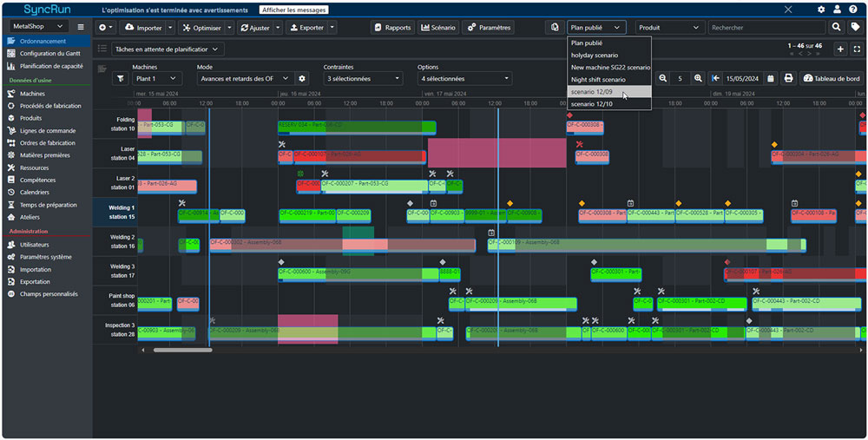This screenshot has height=440, width=868.
Task: Click the zoom in magnifier icon
Action: pos(699,79)
